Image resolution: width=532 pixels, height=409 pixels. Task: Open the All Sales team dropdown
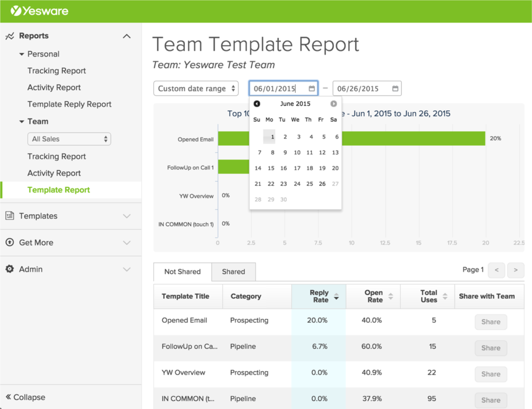pyautogui.click(x=69, y=139)
